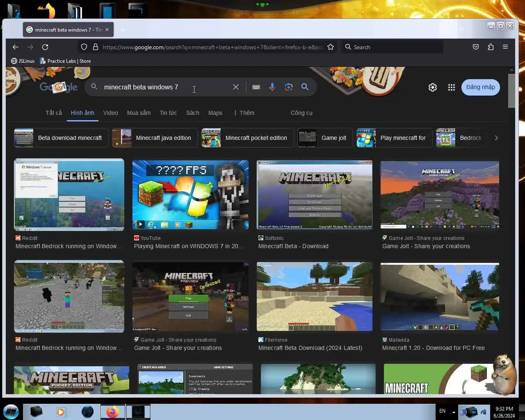Switch to the Sách tab
This screenshot has width=525, height=420.
[193, 113]
